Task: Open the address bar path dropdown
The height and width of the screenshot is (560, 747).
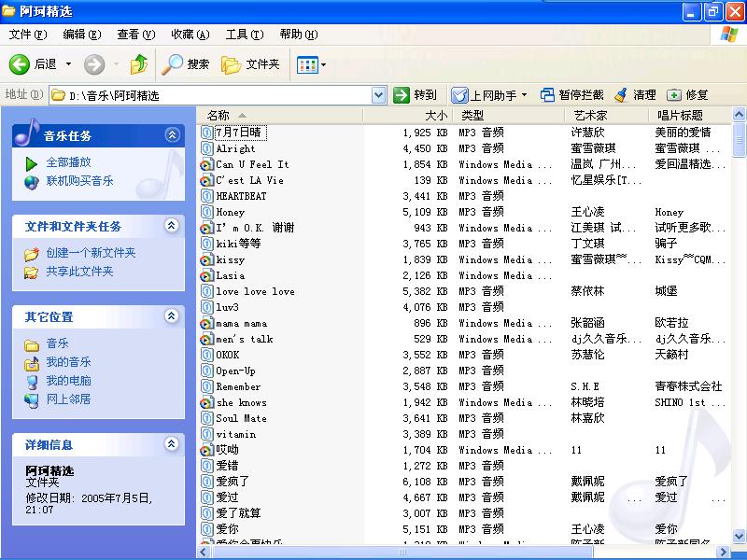Action: 378,95
